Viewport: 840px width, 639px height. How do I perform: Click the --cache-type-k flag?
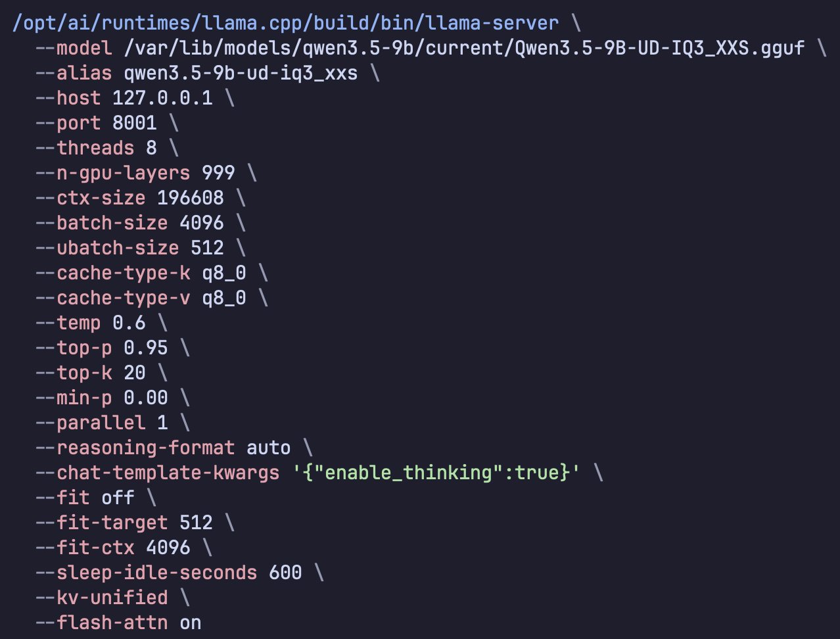113,273
